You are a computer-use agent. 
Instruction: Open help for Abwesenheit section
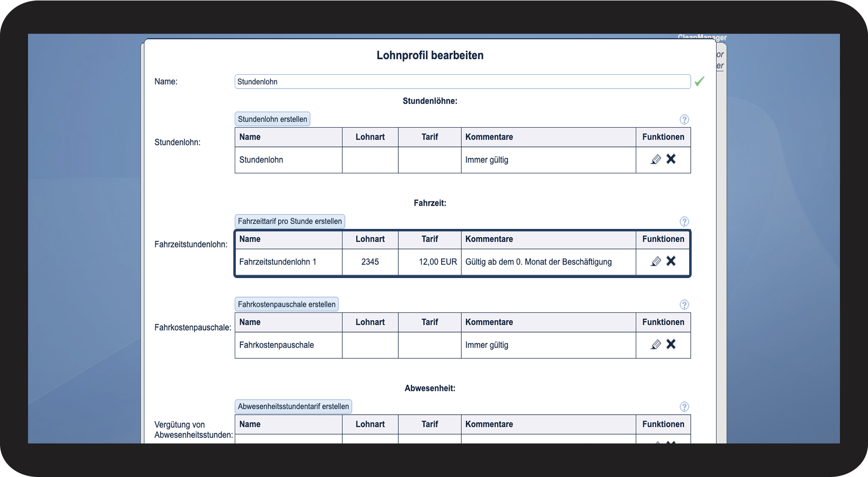point(684,407)
